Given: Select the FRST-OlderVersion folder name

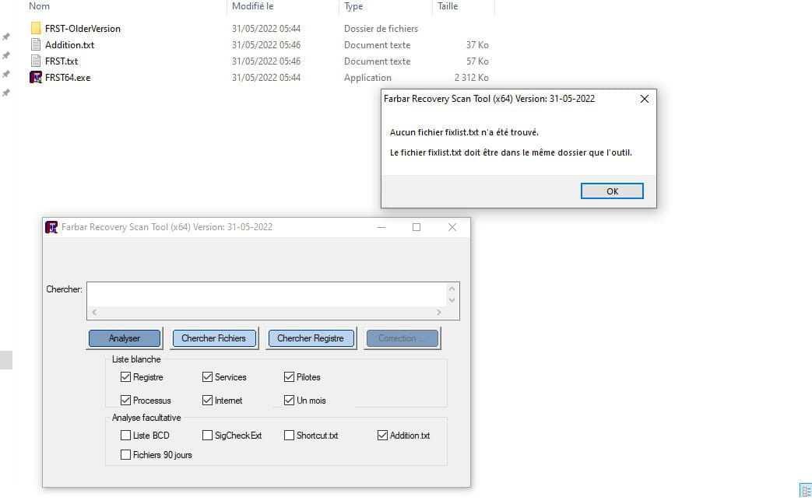Looking at the screenshot, I should pyautogui.click(x=83, y=29).
